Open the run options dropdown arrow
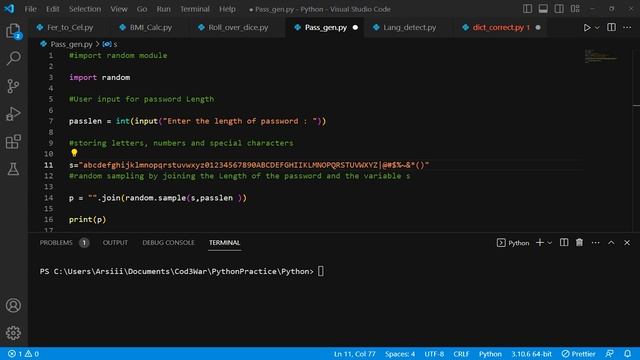The width and height of the screenshot is (640, 360). click(597, 28)
